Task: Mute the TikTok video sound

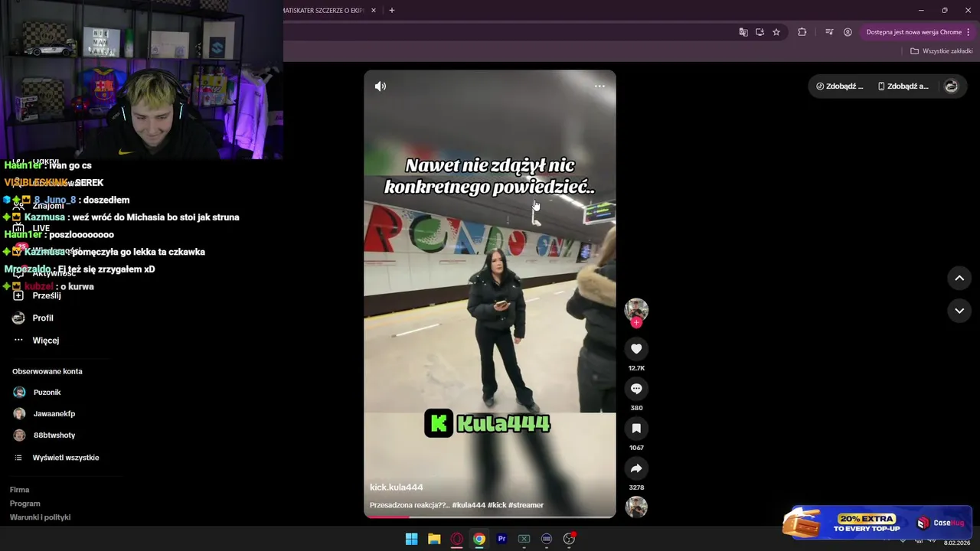Action: click(x=381, y=86)
